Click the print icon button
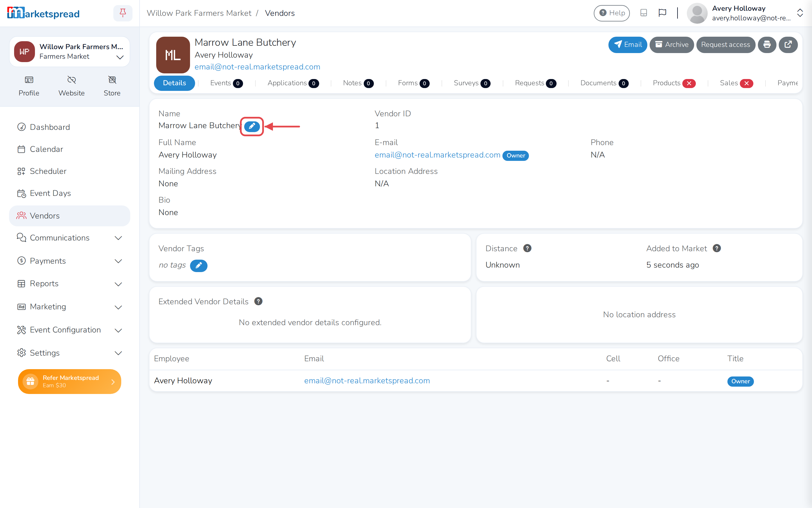 point(767,45)
